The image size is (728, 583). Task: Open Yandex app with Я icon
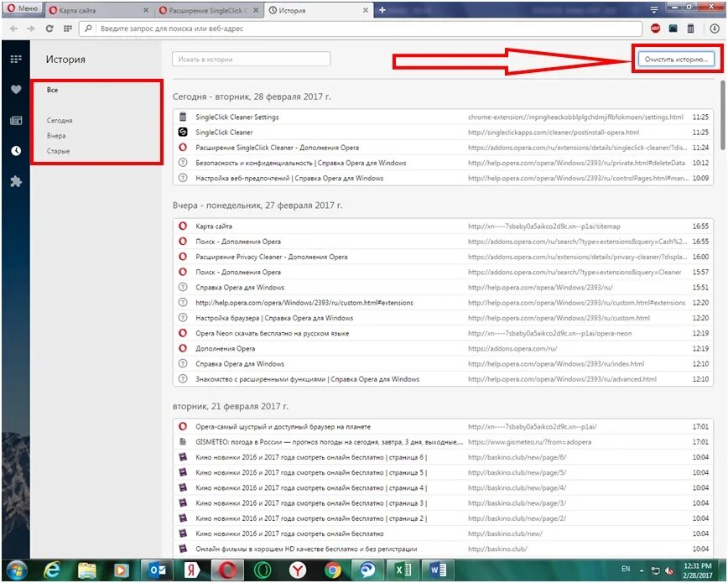click(x=192, y=570)
